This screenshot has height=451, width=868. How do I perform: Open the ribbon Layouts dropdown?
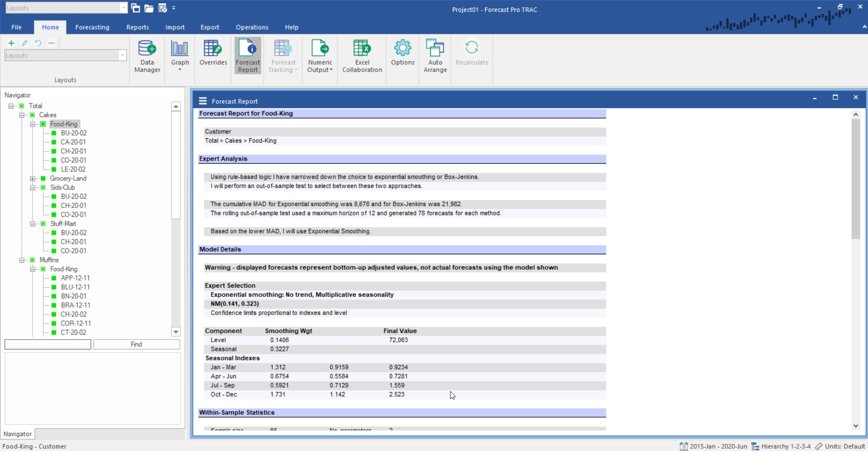(122, 55)
